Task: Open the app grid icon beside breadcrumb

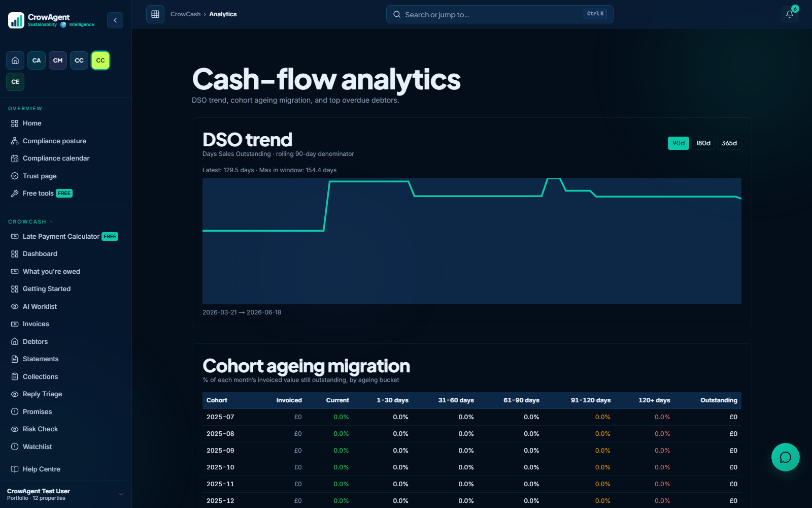Action: 155,14
